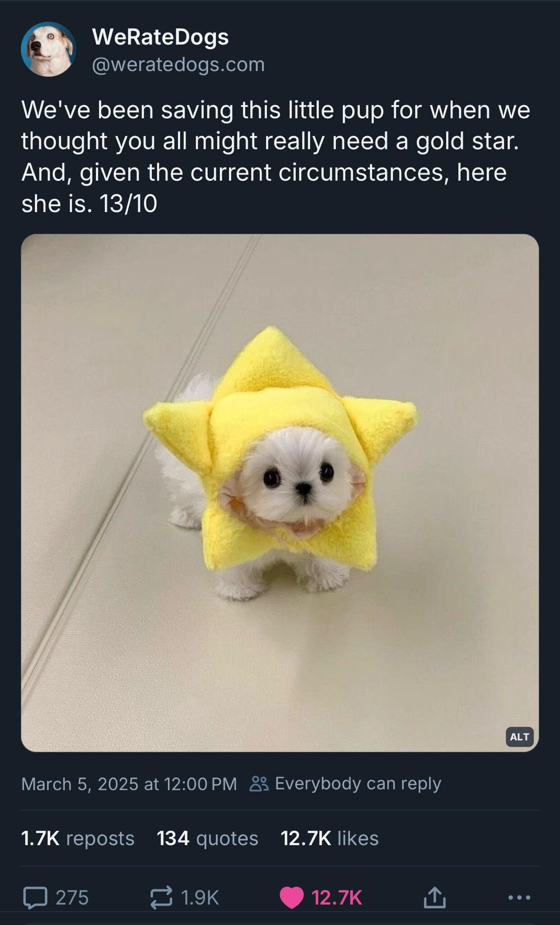
Task: Click the pink 12.7K beside the heart
Action: point(337,897)
